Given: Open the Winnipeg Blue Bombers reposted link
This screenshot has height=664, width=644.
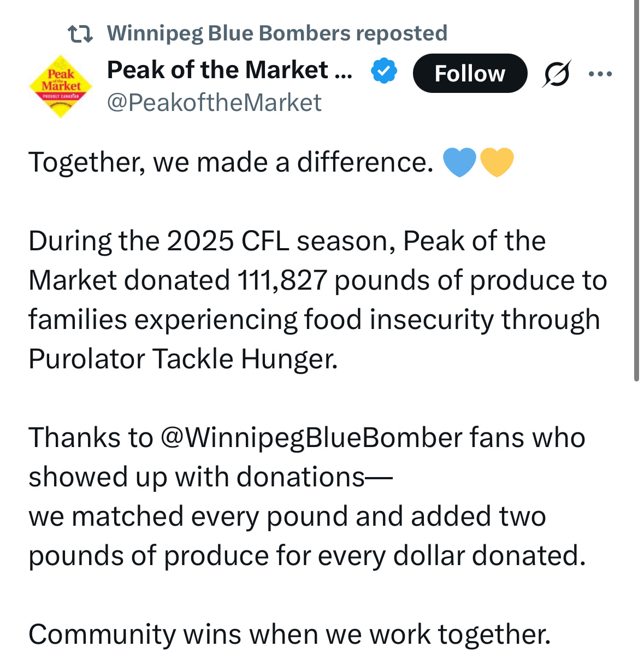Looking at the screenshot, I should (277, 33).
